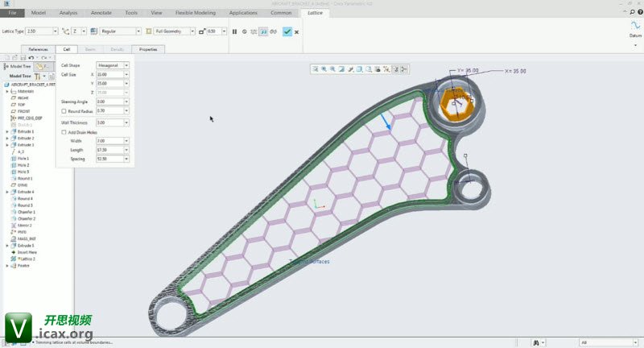Click the green checkmark to accept lattice

(287, 31)
